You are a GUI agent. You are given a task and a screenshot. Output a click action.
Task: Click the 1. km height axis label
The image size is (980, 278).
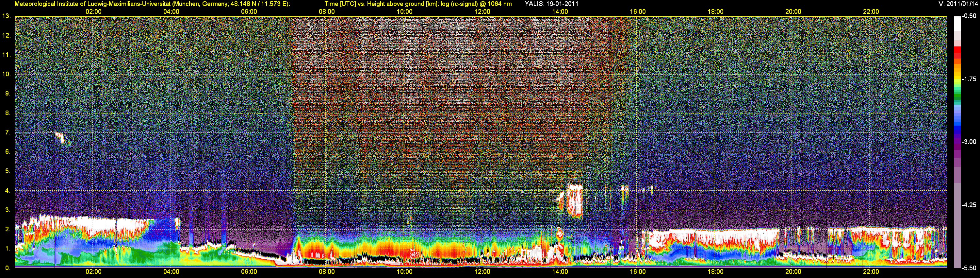click(8, 248)
